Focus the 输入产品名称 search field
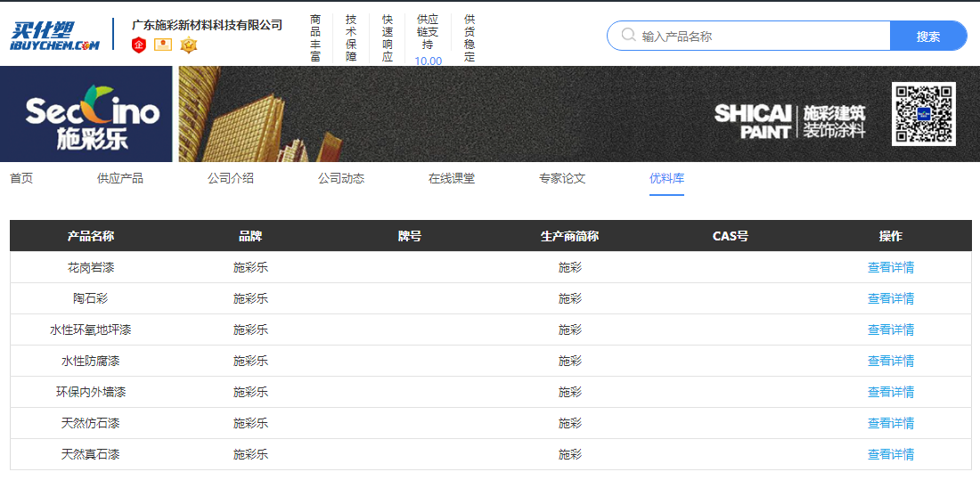Image resolution: width=980 pixels, height=480 pixels. pyautogui.click(x=748, y=36)
